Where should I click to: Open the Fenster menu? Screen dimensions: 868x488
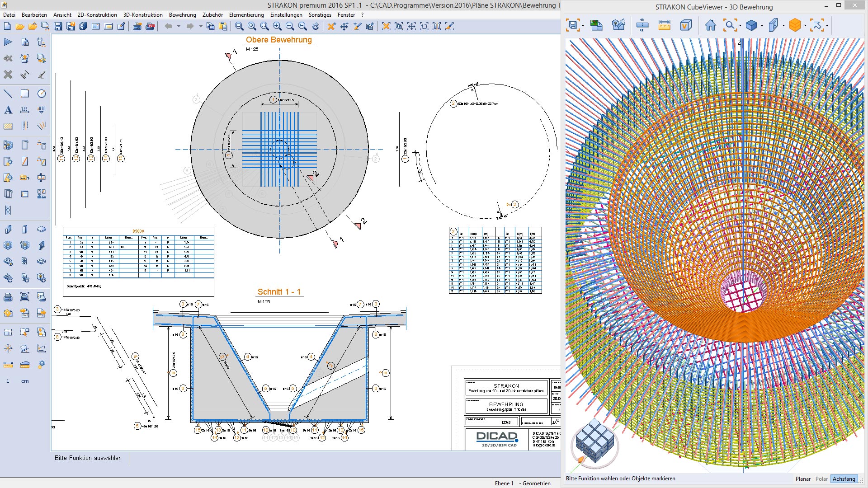pos(346,15)
